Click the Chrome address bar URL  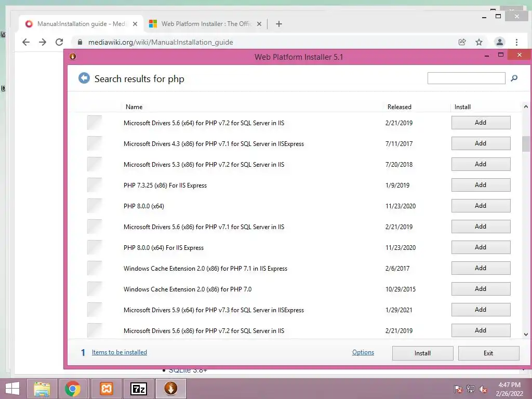point(161,42)
